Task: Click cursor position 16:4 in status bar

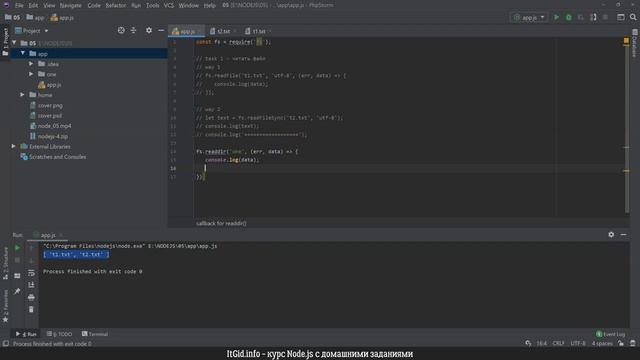Action: click(542, 344)
